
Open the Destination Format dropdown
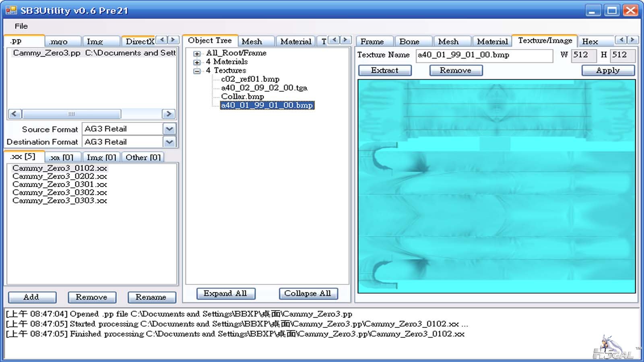tap(169, 142)
